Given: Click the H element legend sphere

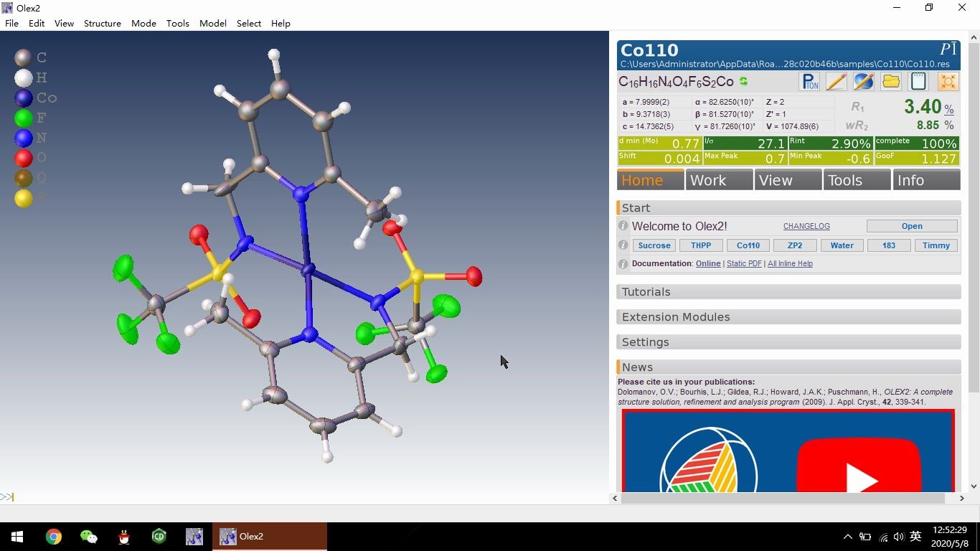Looking at the screenshot, I should pos(23,77).
